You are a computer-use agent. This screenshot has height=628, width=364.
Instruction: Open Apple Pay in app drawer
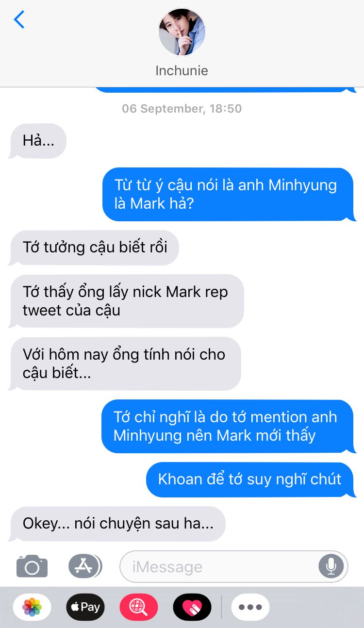[85, 607]
